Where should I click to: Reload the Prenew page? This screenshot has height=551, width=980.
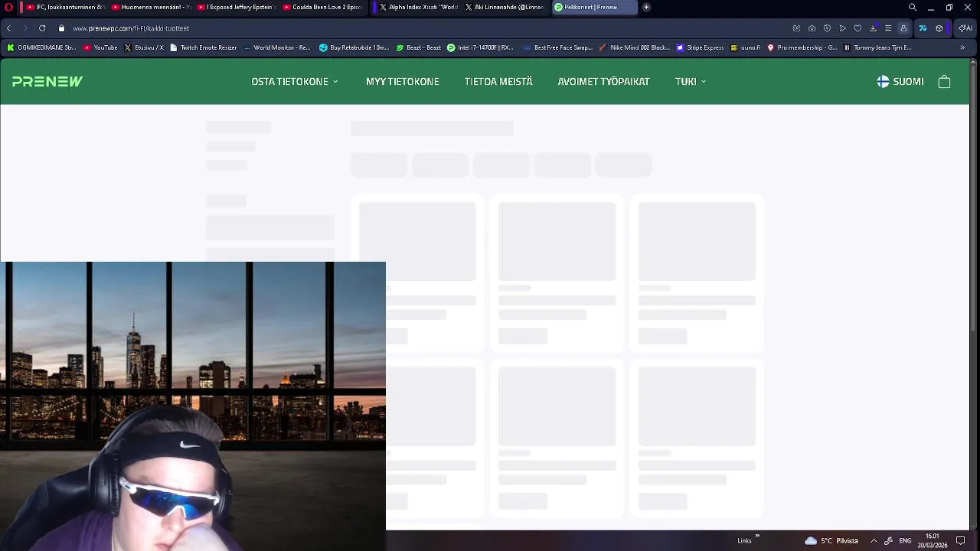[x=42, y=28]
